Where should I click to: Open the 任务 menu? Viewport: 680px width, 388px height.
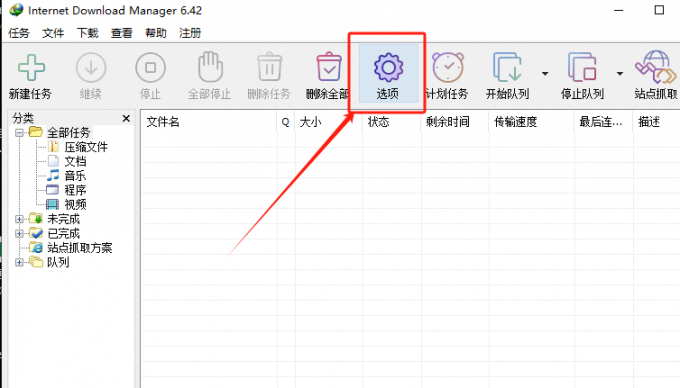pos(19,33)
